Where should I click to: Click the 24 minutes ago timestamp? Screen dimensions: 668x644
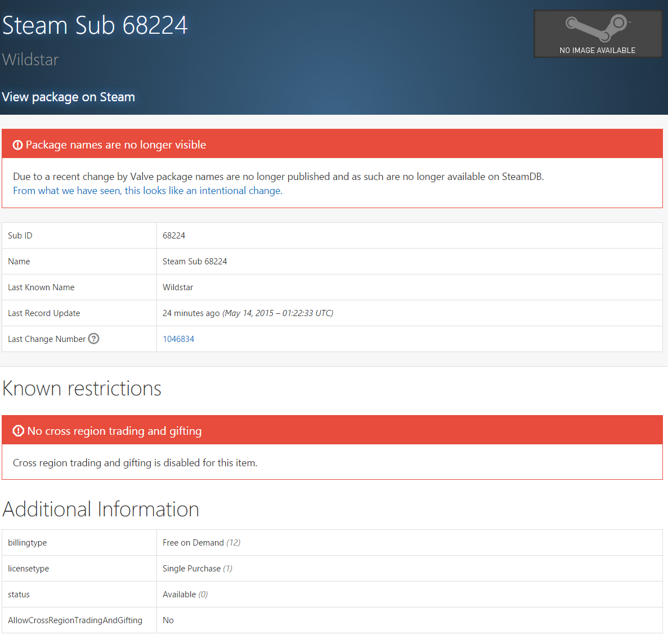tap(248, 313)
